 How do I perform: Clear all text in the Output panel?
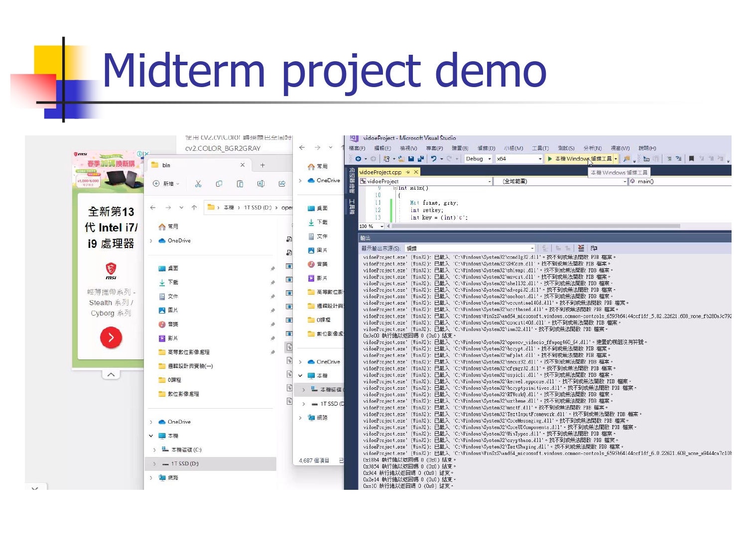coord(581,248)
